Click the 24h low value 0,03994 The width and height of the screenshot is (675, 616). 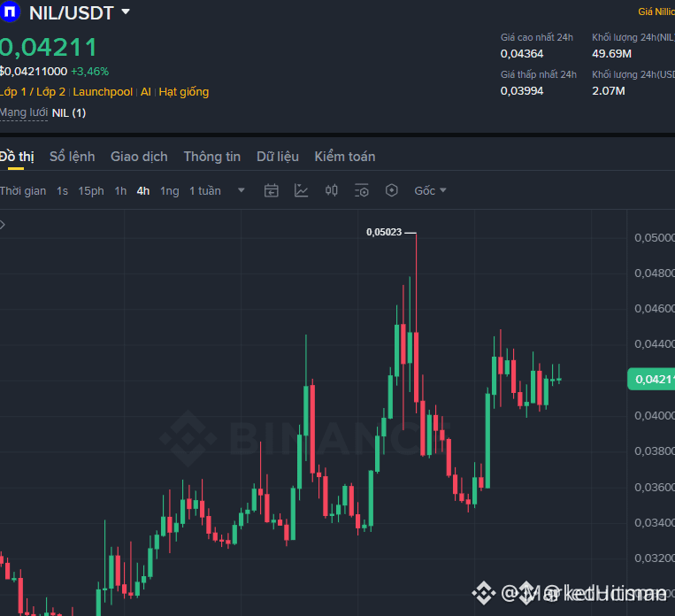522,91
